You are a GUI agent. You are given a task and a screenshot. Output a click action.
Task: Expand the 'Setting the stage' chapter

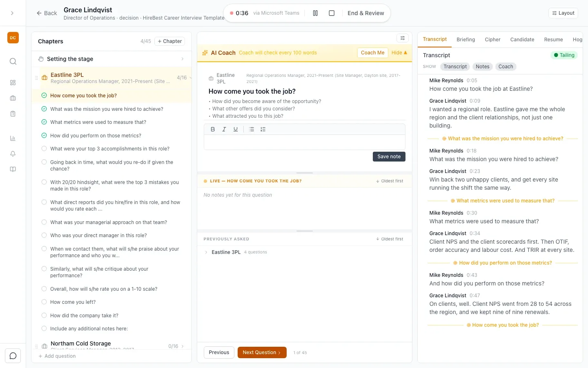(x=182, y=59)
